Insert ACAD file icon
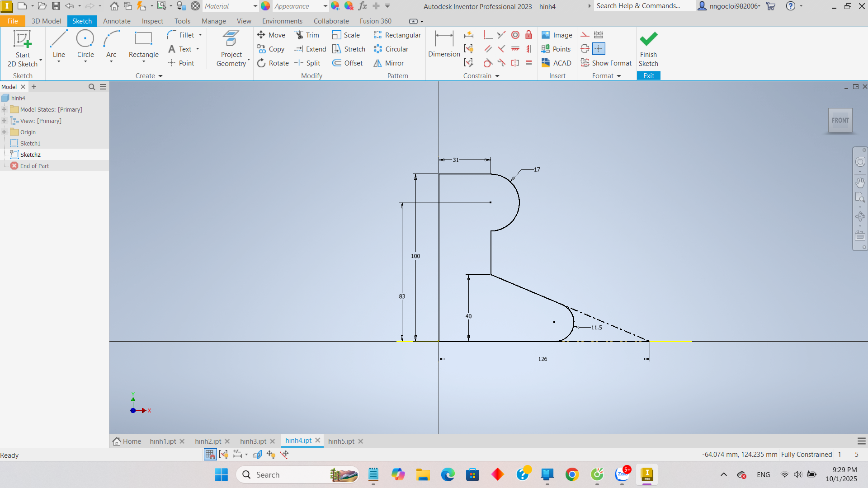The height and width of the screenshot is (488, 868). click(x=557, y=63)
